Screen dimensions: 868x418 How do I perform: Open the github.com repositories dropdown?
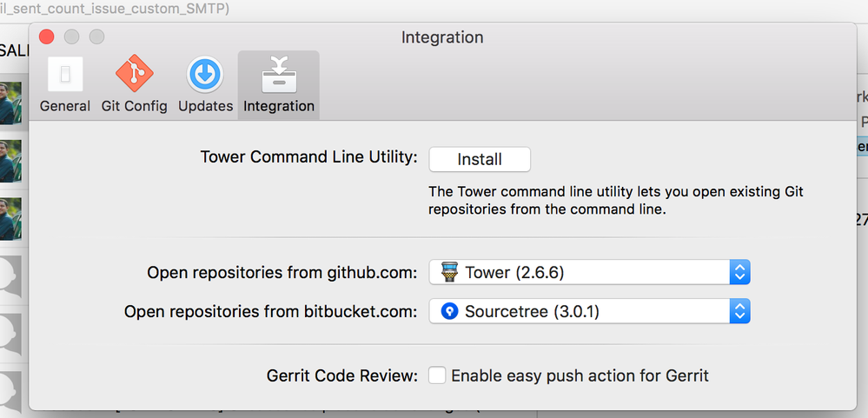[590, 272]
